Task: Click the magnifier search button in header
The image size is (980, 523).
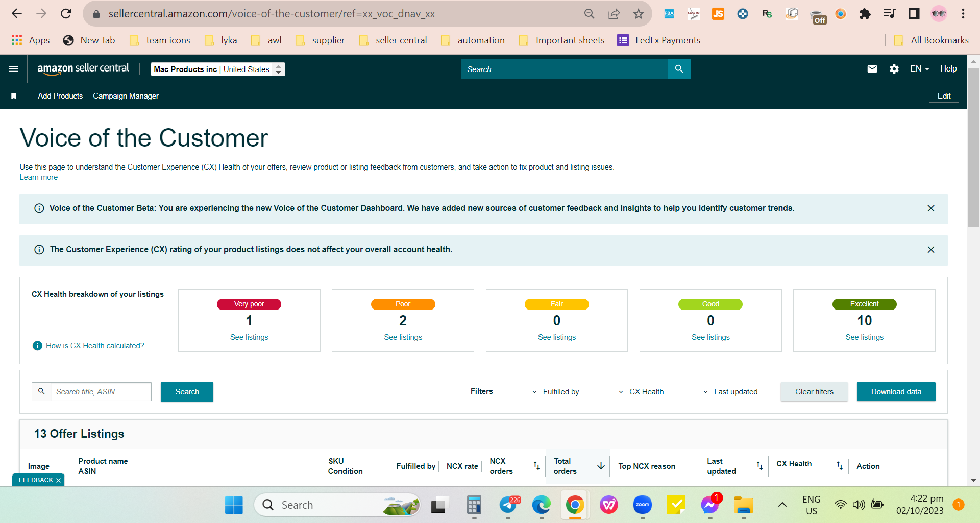Action: pyautogui.click(x=679, y=69)
